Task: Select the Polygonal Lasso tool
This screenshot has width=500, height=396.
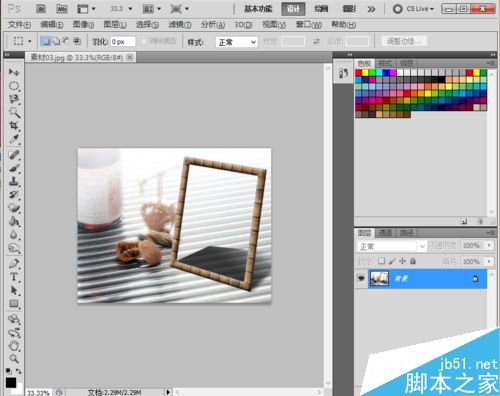Action: click(14, 99)
